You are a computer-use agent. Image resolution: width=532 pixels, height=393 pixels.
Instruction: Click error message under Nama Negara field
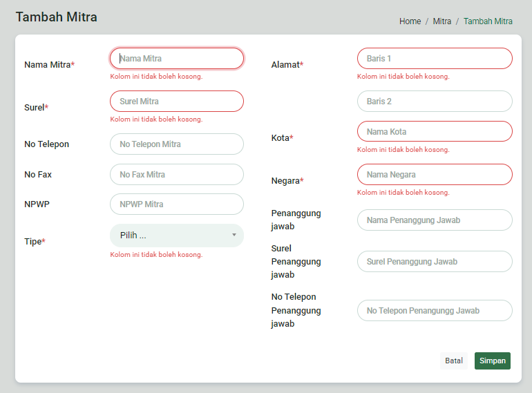403,193
